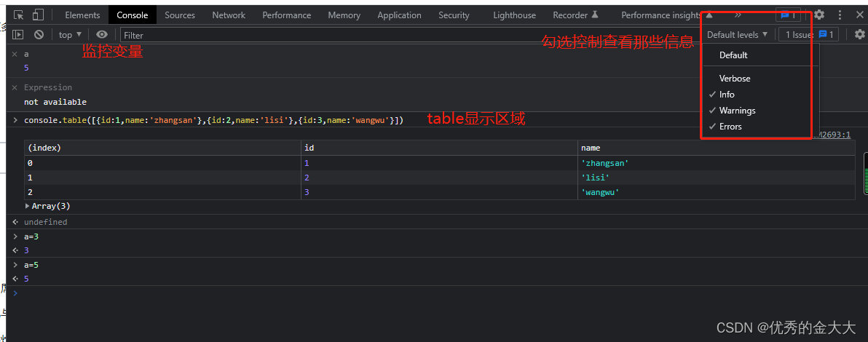Activate the inspect element picker icon
The image size is (868, 342).
[x=18, y=15]
